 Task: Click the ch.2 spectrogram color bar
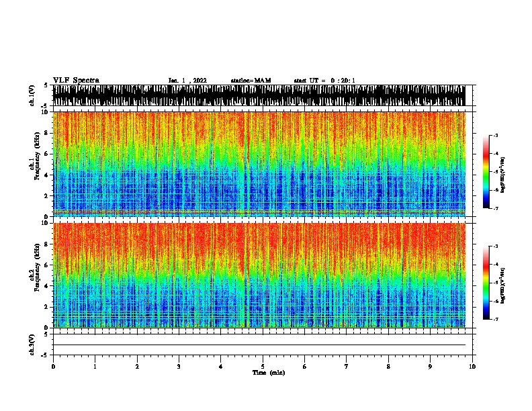tap(486, 283)
